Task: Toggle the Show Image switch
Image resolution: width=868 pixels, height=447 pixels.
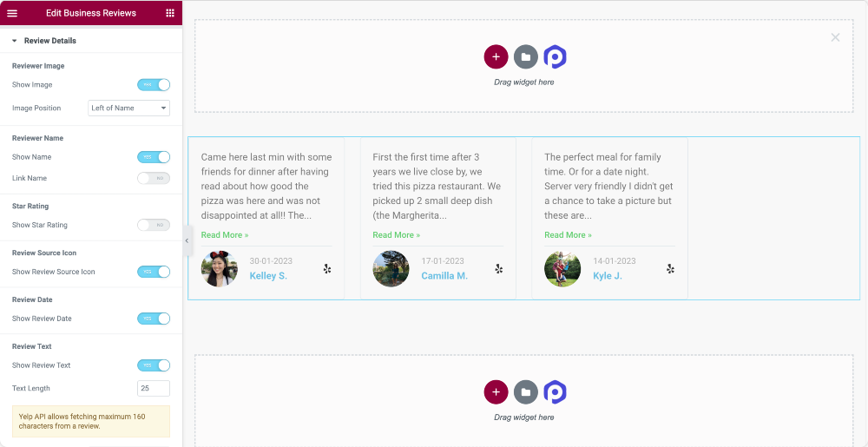Action: 154,85
